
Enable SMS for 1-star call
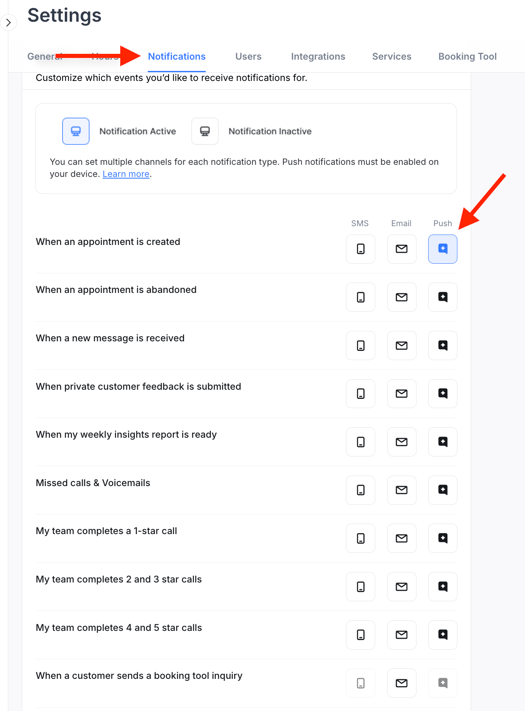point(360,538)
